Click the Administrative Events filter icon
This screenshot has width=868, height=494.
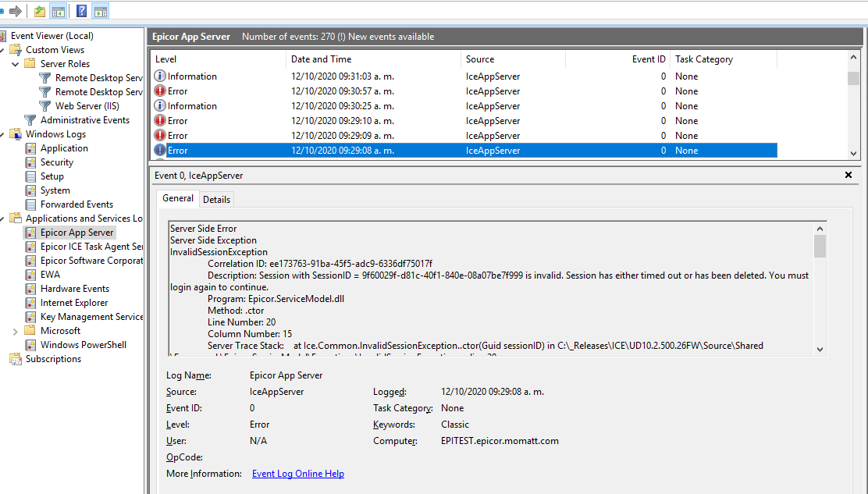[30, 120]
